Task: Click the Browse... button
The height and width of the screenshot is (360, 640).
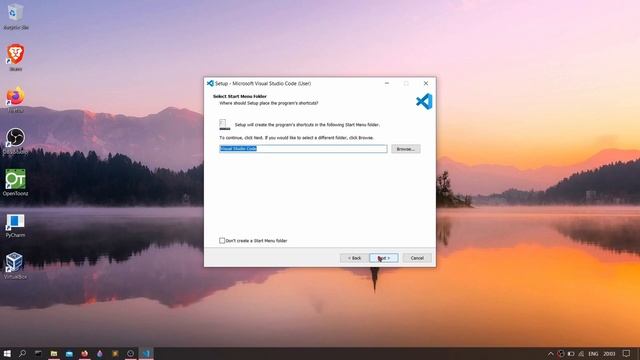Action: [x=406, y=149]
